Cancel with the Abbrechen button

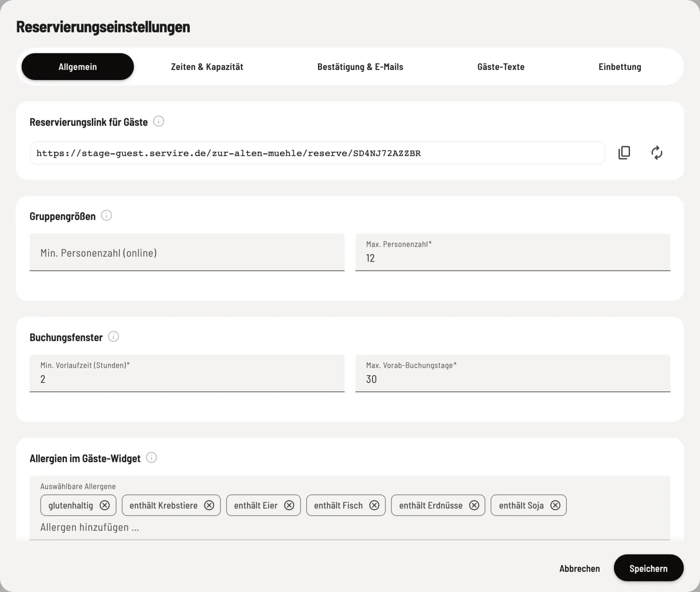(x=579, y=568)
